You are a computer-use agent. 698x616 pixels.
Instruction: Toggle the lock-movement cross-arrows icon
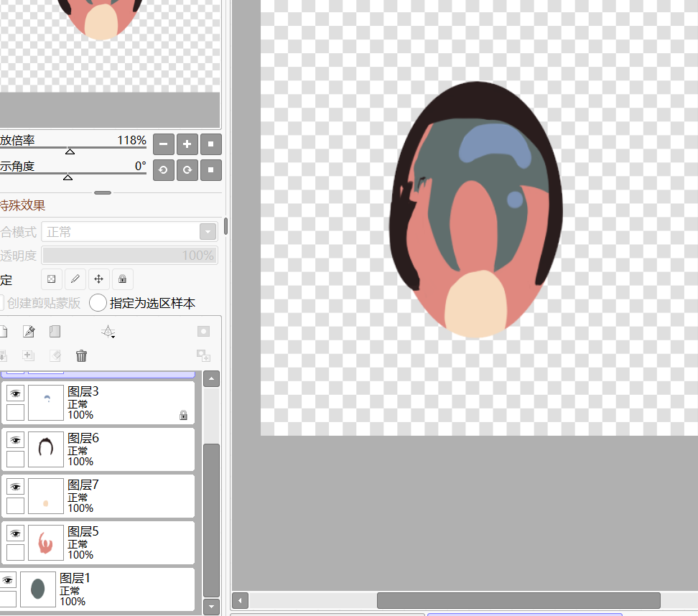98,279
